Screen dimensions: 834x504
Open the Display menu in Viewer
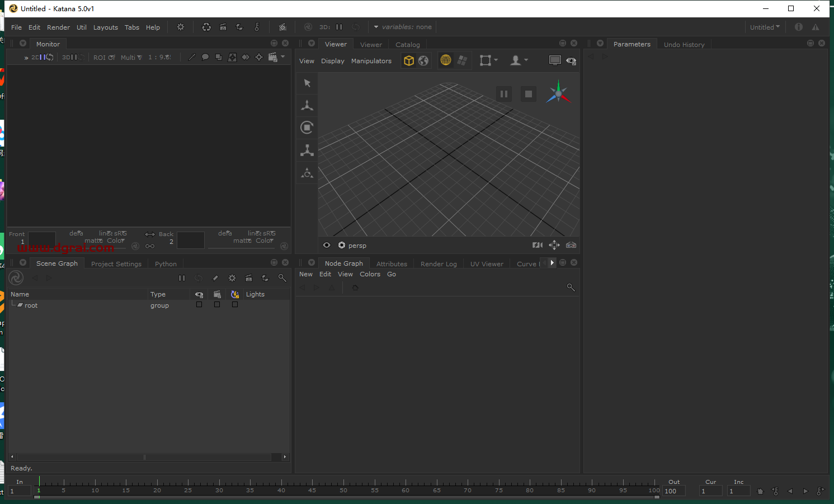tap(333, 61)
